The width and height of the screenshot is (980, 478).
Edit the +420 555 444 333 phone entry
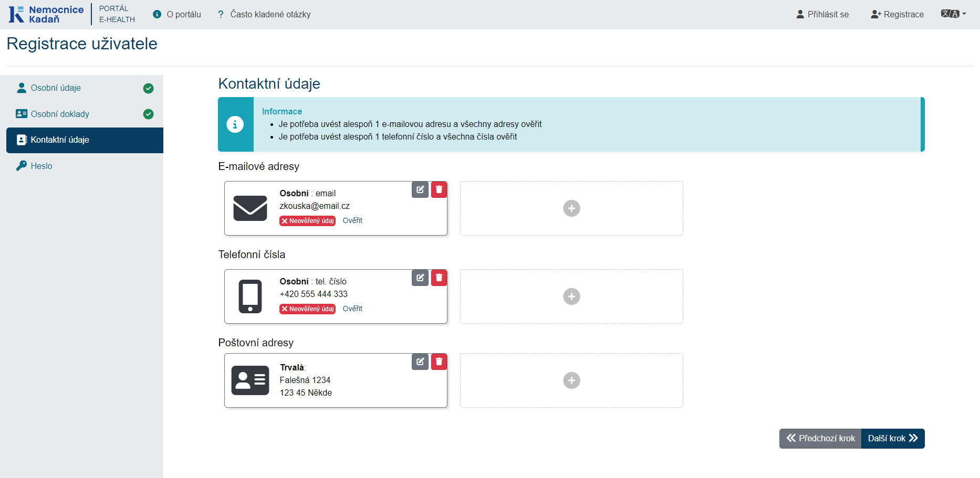coord(420,278)
